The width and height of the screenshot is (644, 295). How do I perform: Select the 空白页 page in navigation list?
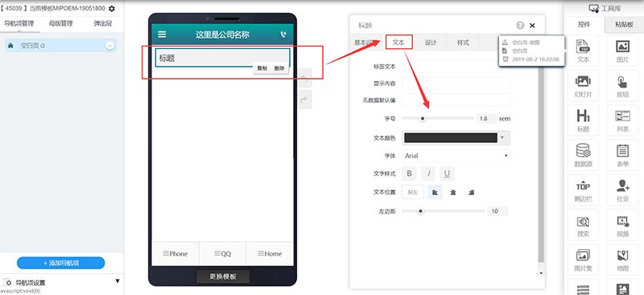click(x=61, y=46)
